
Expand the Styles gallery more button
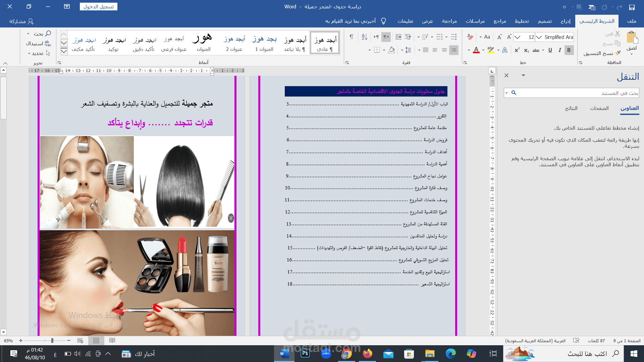64,51
